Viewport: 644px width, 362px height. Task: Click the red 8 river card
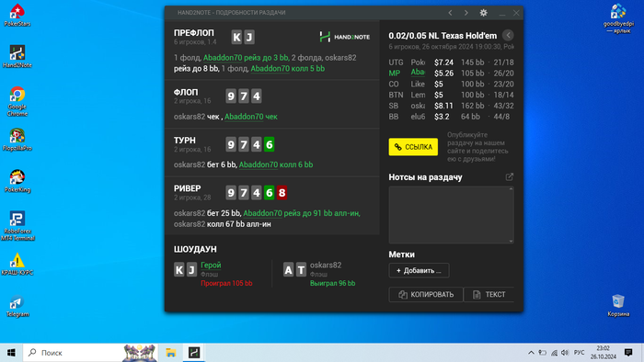(282, 193)
